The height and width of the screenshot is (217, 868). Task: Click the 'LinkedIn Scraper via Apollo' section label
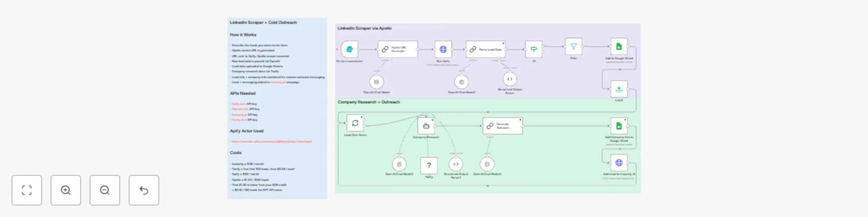tap(365, 28)
